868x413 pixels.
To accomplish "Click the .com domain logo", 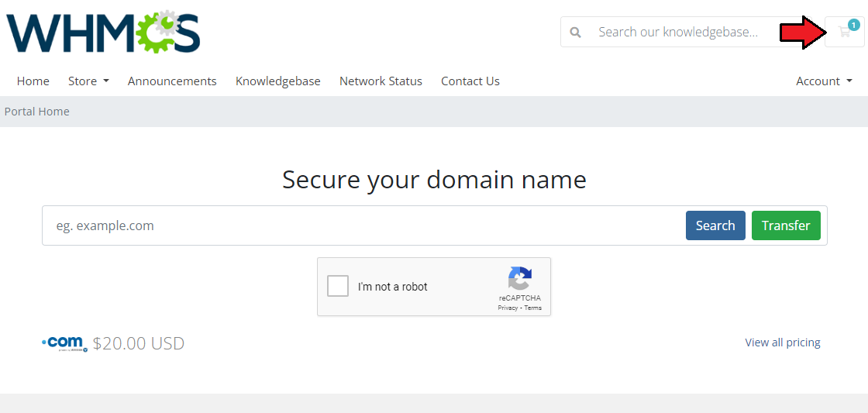I will [65, 343].
